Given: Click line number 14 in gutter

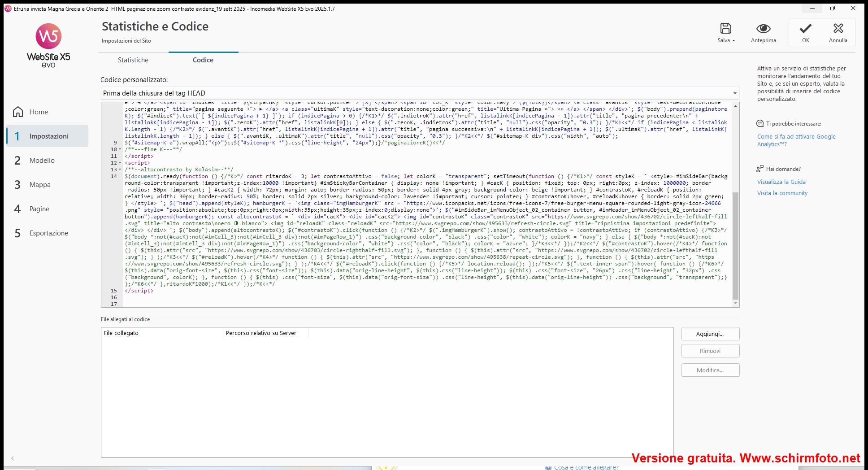Looking at the screenshot, I should 114,177.
